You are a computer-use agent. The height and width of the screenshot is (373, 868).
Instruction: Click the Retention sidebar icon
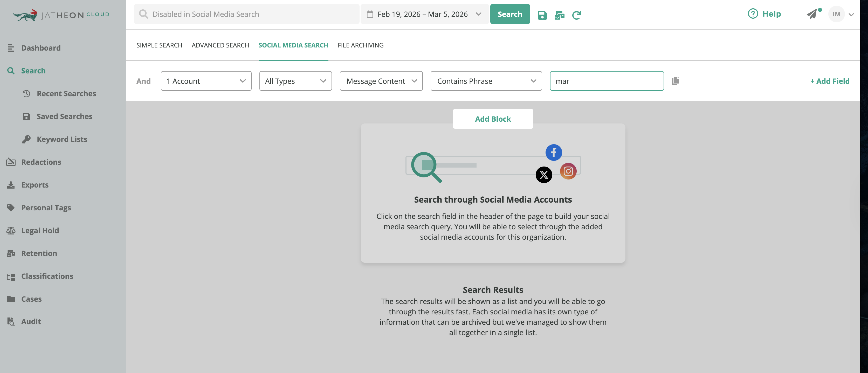[11, 253]
